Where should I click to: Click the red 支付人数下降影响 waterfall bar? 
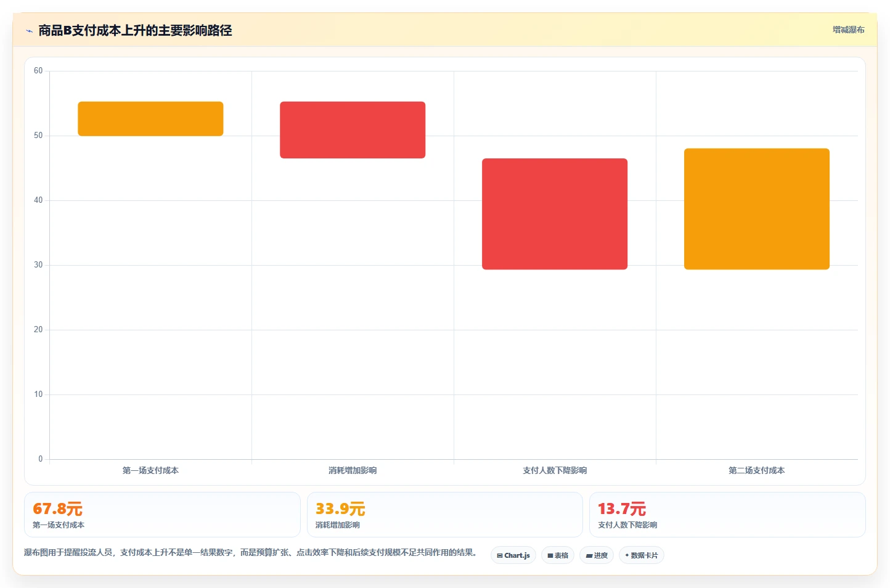point(555,214)
